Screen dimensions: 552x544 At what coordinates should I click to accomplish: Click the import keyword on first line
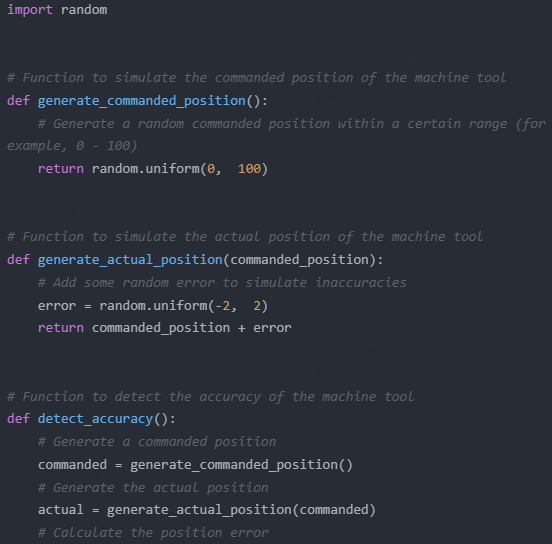[x=30, y=10]
